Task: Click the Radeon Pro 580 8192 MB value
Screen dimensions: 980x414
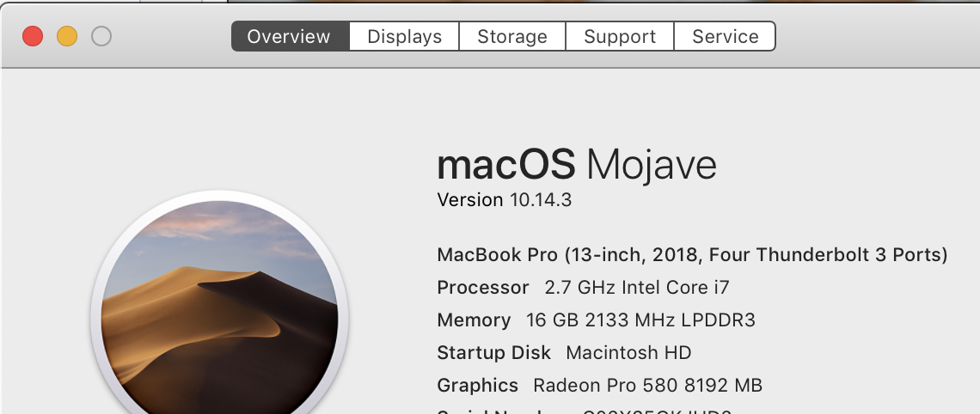Action: click(647, 386)
